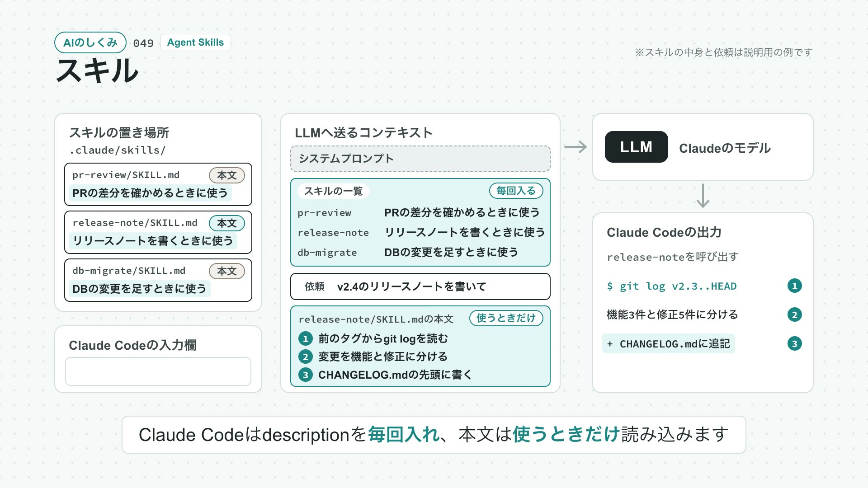
Task: Click the pr-review/SKILL.md file name
Action: coord(126,175)
